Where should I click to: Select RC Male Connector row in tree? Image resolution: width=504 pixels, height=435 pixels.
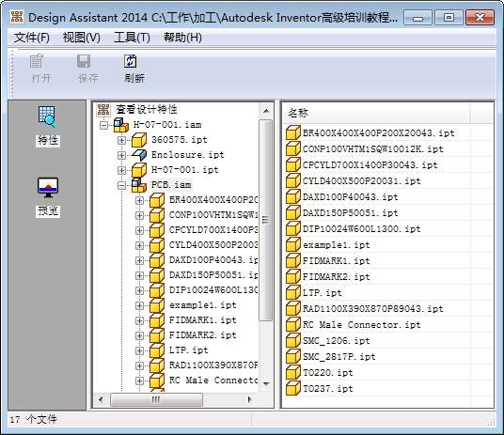point(213,381)
